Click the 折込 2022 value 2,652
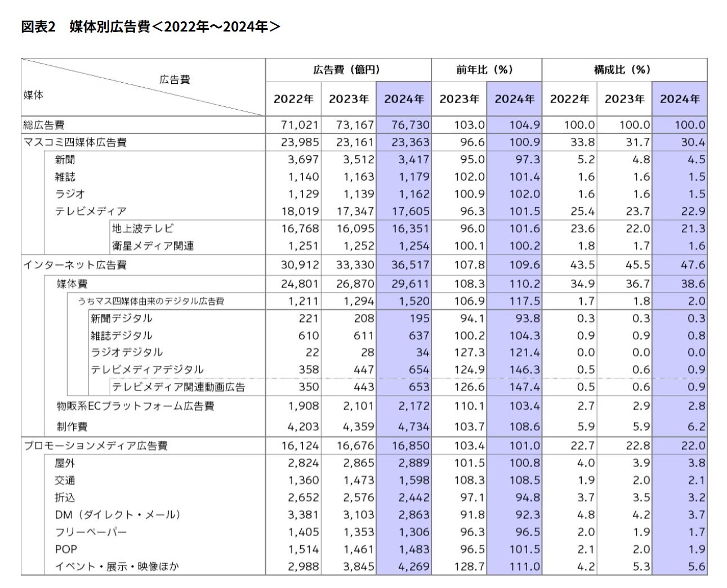Image resolution: width=727 pixels, height=588 pixels. [304, 498]
